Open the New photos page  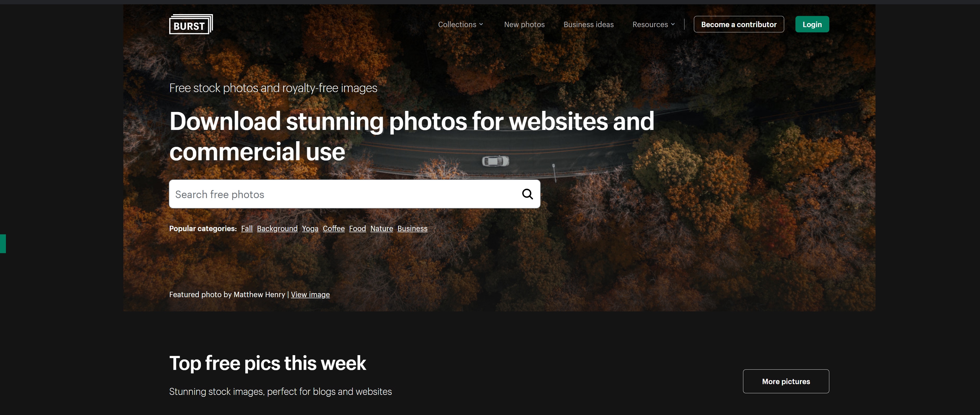click(x=524, y=24)
